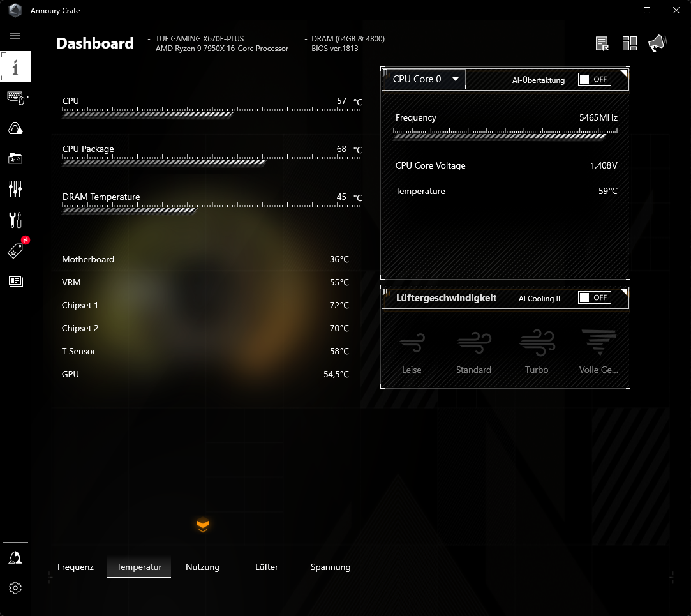The image size is (691, 616).
Task: Switch to the Frequenz tab
Action: pyautogui.click(x=75, y=567)
